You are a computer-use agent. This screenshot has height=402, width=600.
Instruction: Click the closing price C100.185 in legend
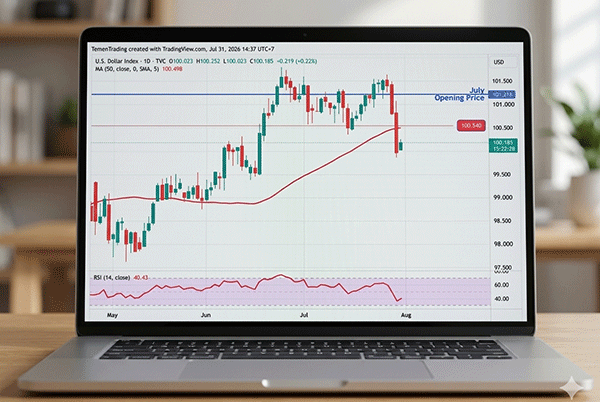click(261, 61)
